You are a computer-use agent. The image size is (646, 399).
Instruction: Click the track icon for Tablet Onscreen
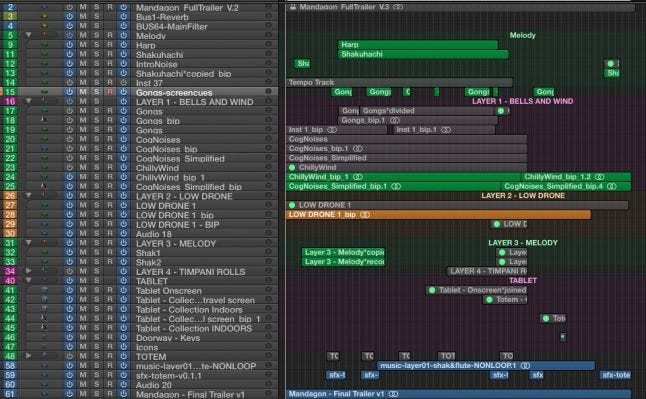coord(44,291)
